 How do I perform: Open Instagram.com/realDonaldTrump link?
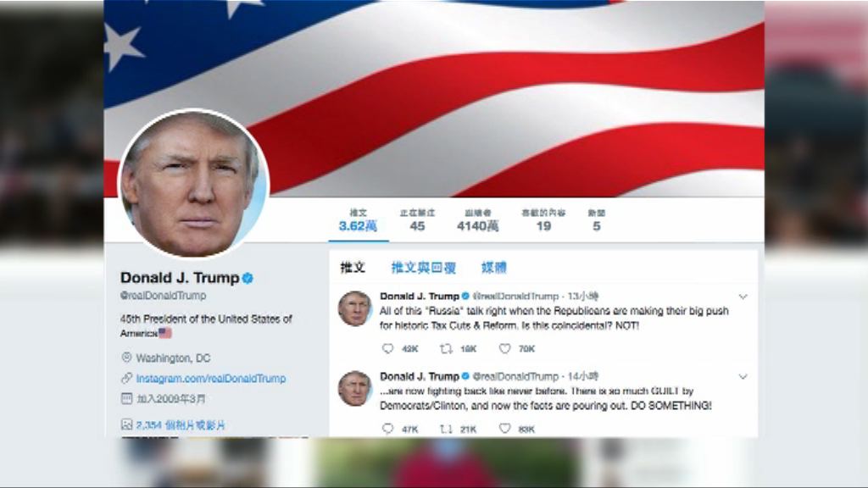tap(211, 379)
